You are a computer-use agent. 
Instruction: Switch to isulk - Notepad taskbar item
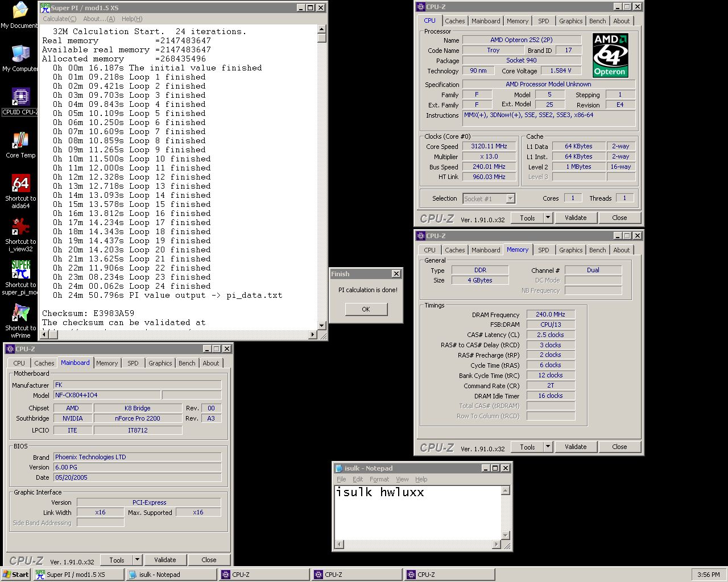click(171, 575)
